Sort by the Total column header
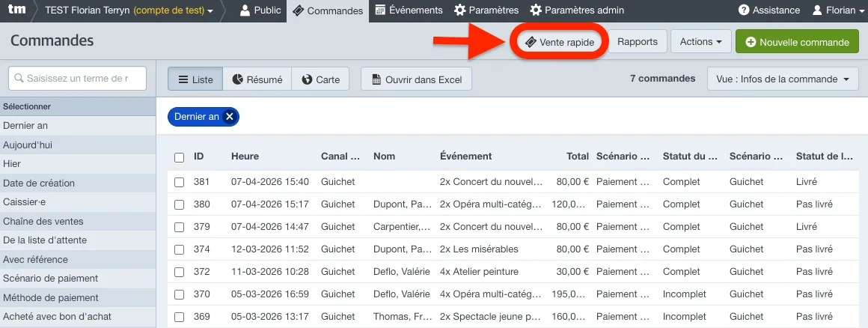Viewport: 868px width, 328px height. point(578,157)
